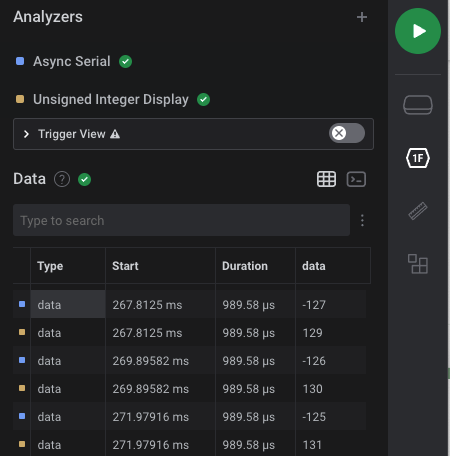Open the Extensions sidebar icon

pyautogui.click(x=418, y=264)
